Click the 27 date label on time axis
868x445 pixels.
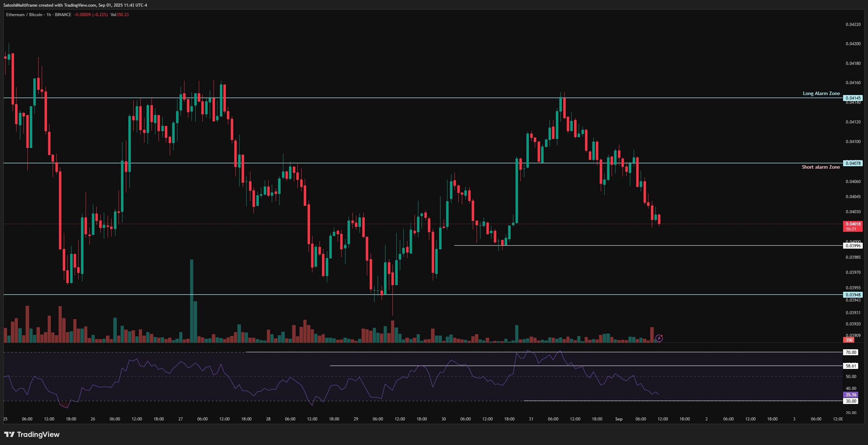pos(180,419)
